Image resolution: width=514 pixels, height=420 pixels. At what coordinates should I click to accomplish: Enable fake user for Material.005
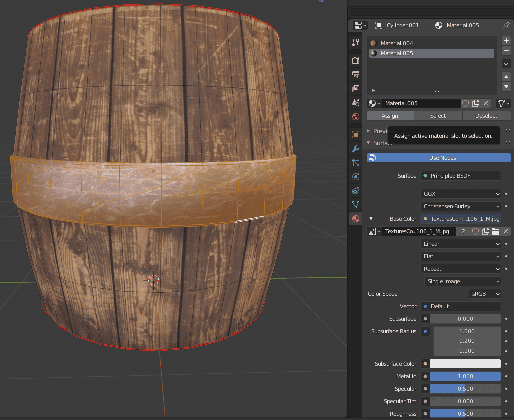point(465,103)
